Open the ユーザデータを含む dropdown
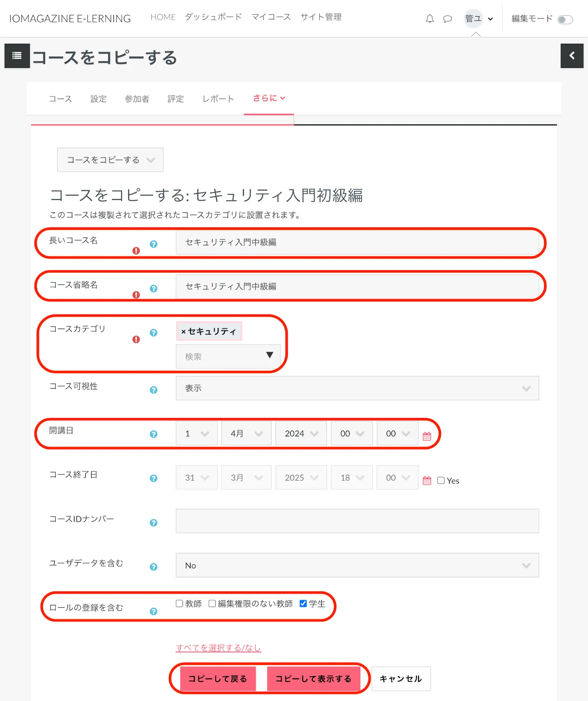Viewport: 588px width, 701px height. pyautogui.click(x=357, y=566)
